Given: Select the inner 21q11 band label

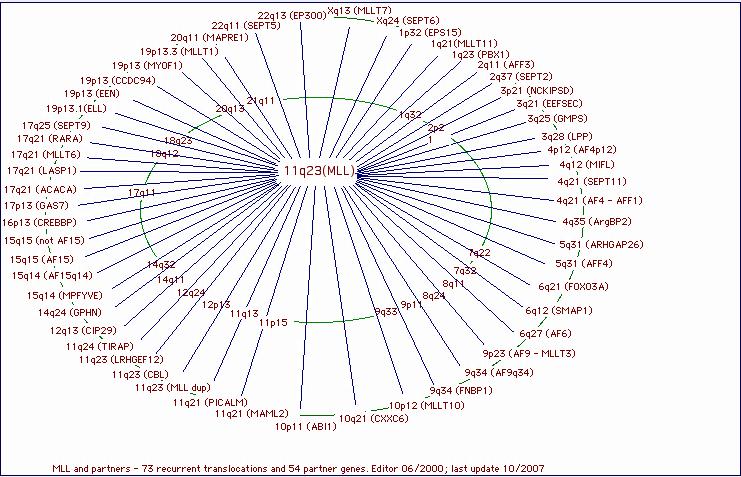Looking at the screenshot, I should (x=260, y=101).
